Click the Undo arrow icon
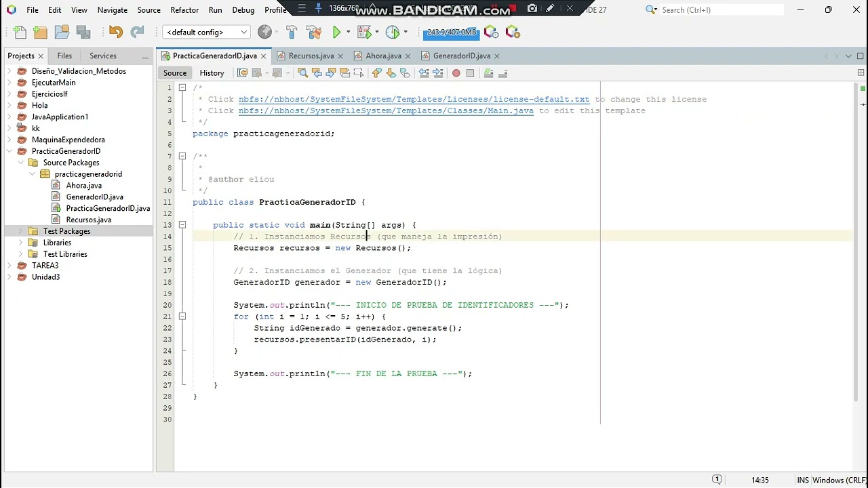 (115, 32)
